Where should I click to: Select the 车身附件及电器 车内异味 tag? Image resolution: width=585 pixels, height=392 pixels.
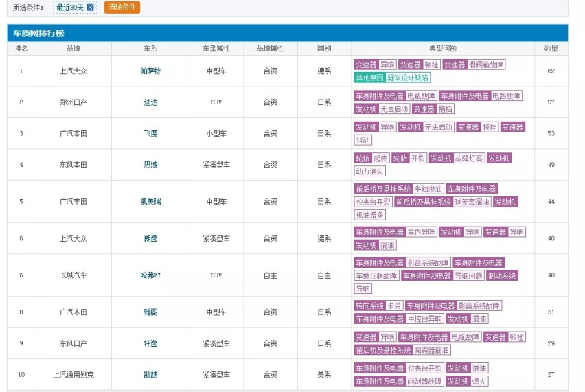coord(395,232)
